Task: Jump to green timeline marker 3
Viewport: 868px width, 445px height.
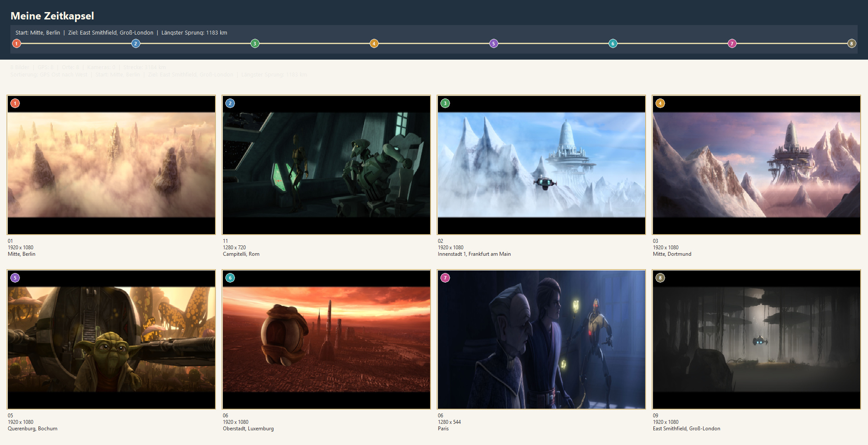Action: 255,43
